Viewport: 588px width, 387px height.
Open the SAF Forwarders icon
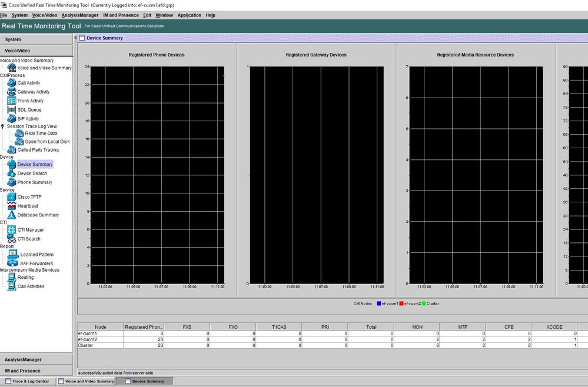pyautogui.click(x=13, y=263)
